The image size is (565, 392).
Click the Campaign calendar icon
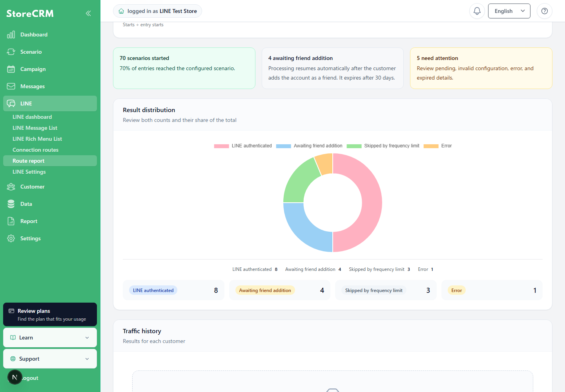[11, 69]
